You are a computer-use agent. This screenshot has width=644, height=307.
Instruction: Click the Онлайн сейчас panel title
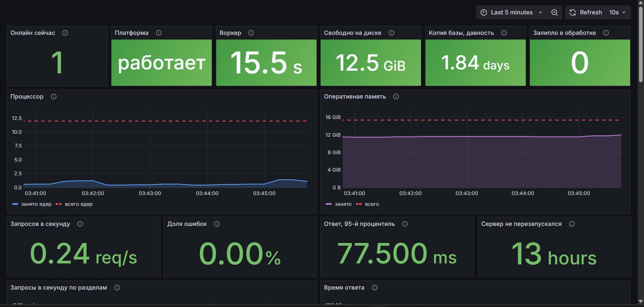pos(33,33)
